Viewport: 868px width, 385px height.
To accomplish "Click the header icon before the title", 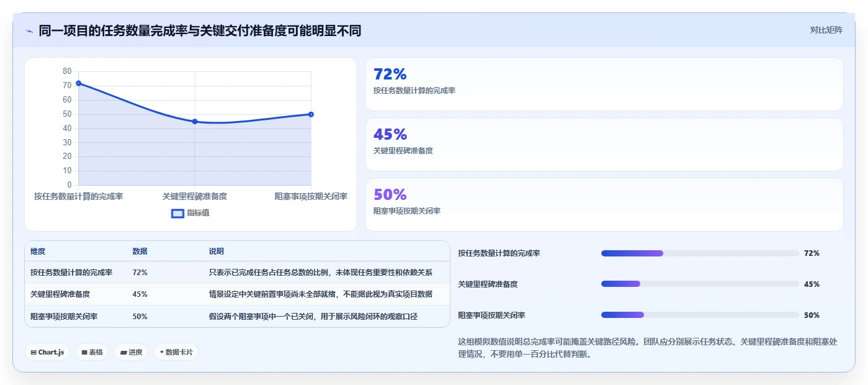I will click(x=29, y=31).
